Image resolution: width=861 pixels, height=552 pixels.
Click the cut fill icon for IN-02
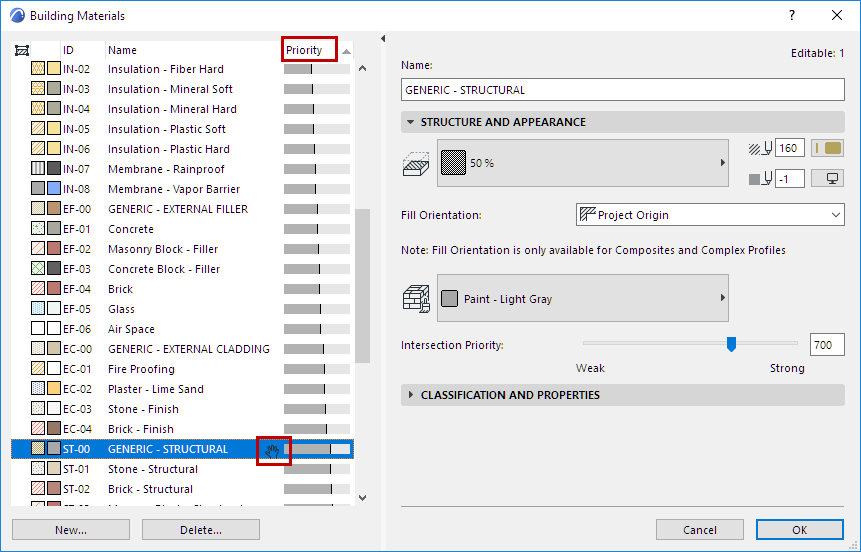pos(38,69)
